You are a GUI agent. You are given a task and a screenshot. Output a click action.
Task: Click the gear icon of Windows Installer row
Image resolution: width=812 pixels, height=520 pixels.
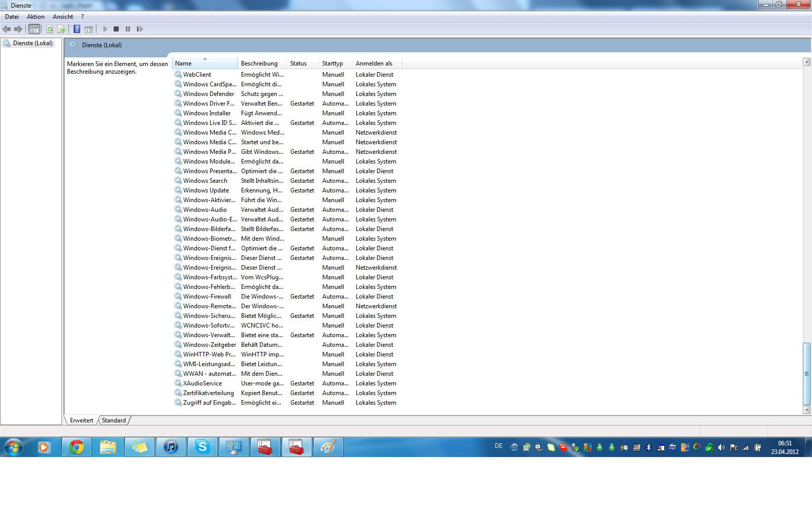(178, 113)
